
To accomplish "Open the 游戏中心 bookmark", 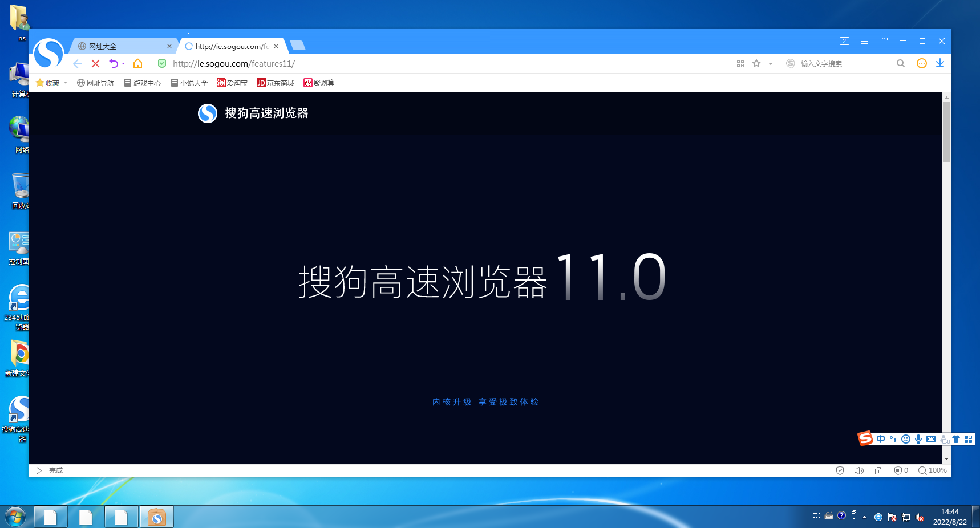I will pos(143,83).
